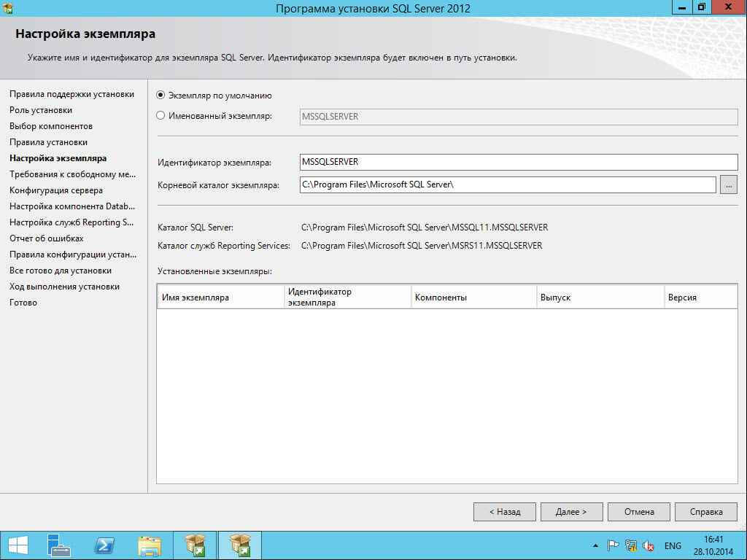The width and height of the screenshot is (747, 560).
Task: Show hidden tray icons arrow
Action: coord(595,545)
